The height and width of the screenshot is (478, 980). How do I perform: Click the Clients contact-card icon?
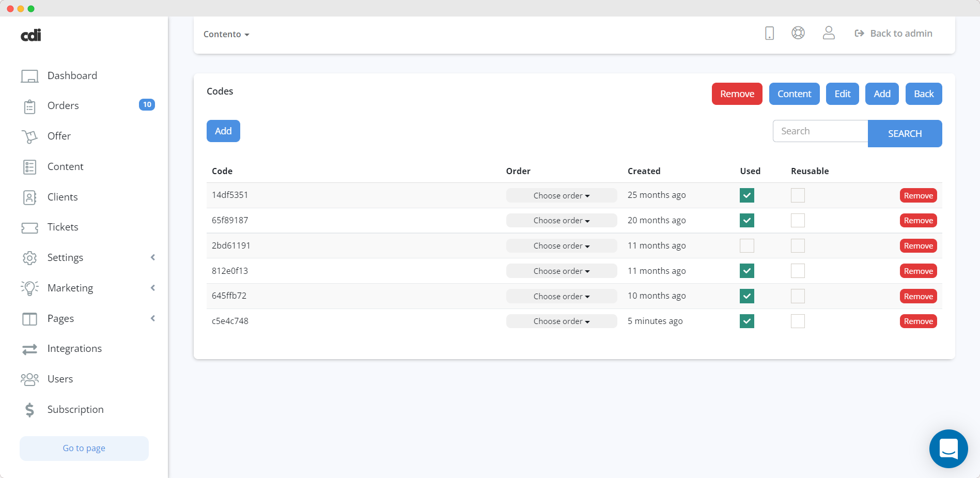click(29, 197)
